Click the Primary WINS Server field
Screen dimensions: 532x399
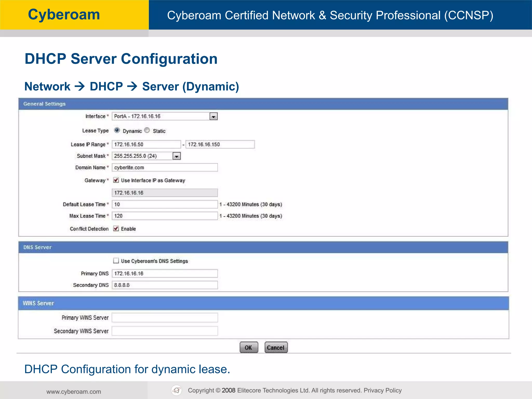165,318
